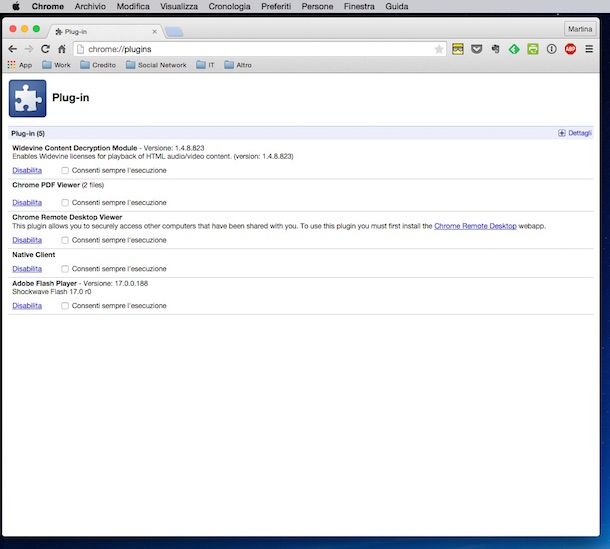This screenshot has height=549, width=610.
Task: Open the yellow extension icon in toolbar
Action: click(x=458, y=49)
